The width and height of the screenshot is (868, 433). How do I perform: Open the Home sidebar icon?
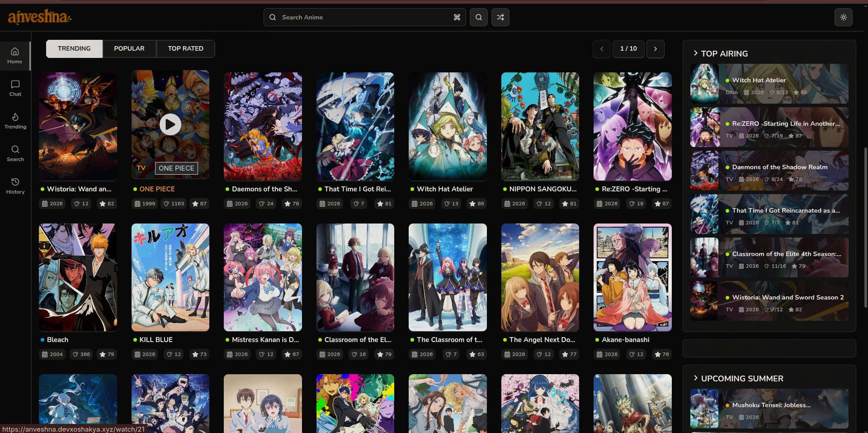(x=15, y=56)
